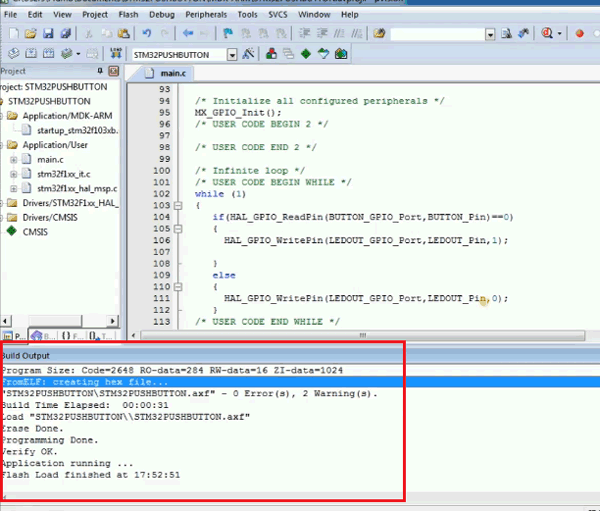Click the Open file icon
The height and width of the screenshot is (511, 600).
pos(29,34)
